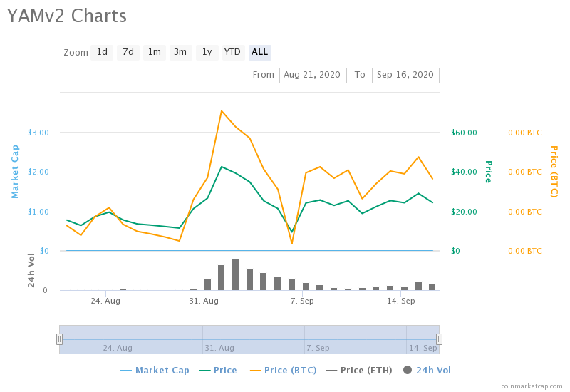570x392 pixels.
Task: Open coinmarketcap.com credit link
Action: [x=532, y=386]
